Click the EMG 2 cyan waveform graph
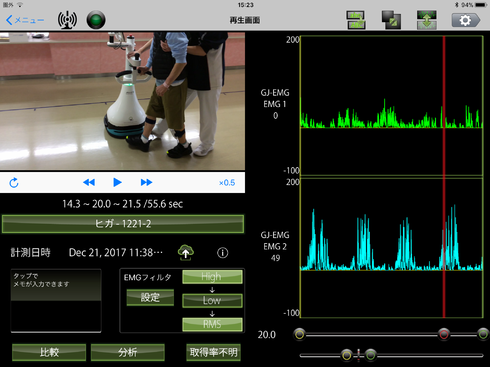This screenshot has width=490, height=367. tap(392, 248)
